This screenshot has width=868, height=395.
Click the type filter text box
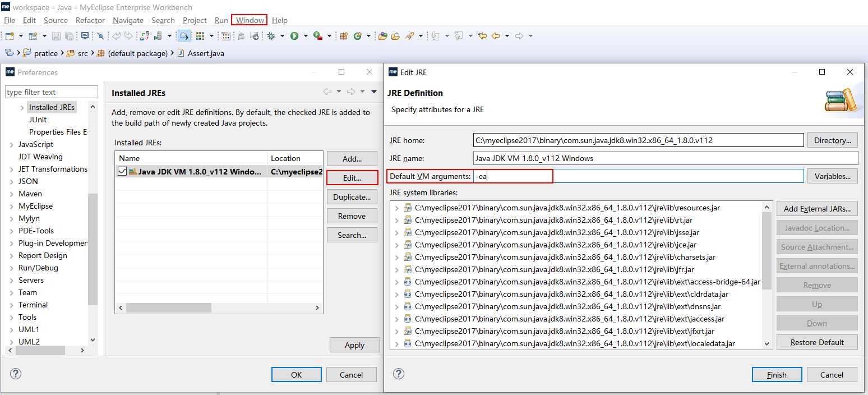(x=52, y=92)
